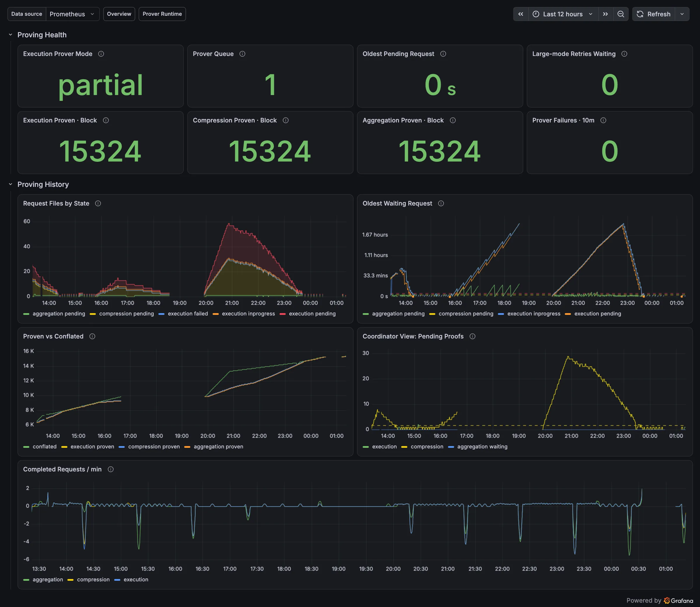Toggle compression series in Coordinator View legend
700x607 pixels.
pos(427,446)
